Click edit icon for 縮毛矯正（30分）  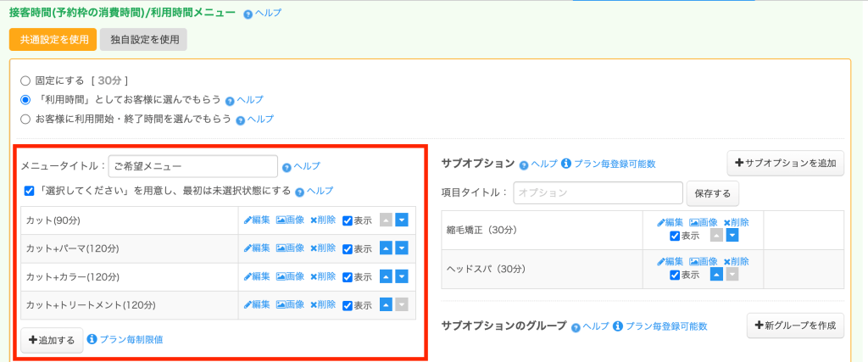coord(670,222)
